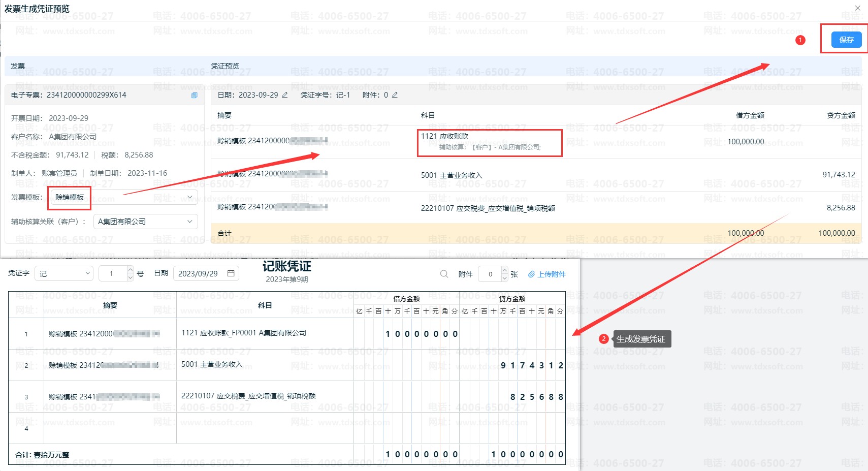The width and height of the screenshot is (868, 471).
Task: Edit the 附件 count with pencil icon
Action: 395,95
